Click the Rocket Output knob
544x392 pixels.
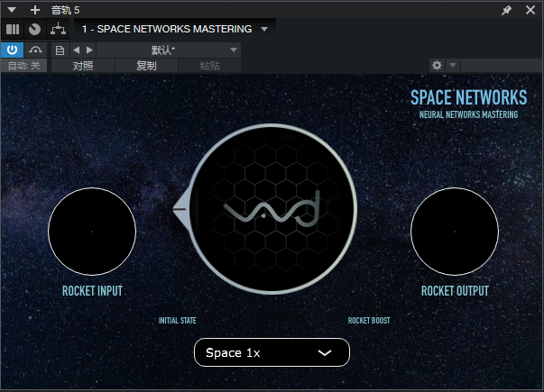tap(455, 232)
